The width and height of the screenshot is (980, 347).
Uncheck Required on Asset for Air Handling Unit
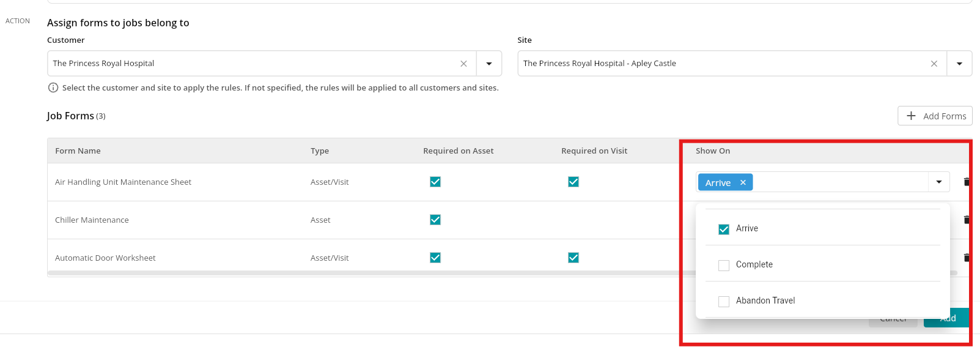click(x=435, y=182)
